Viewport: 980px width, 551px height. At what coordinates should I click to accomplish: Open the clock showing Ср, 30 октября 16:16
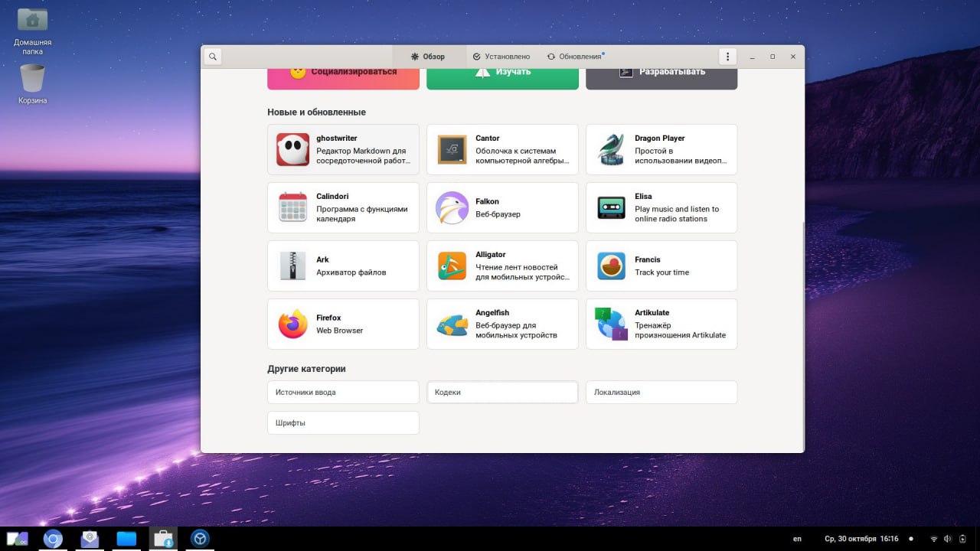click(861, 539)
